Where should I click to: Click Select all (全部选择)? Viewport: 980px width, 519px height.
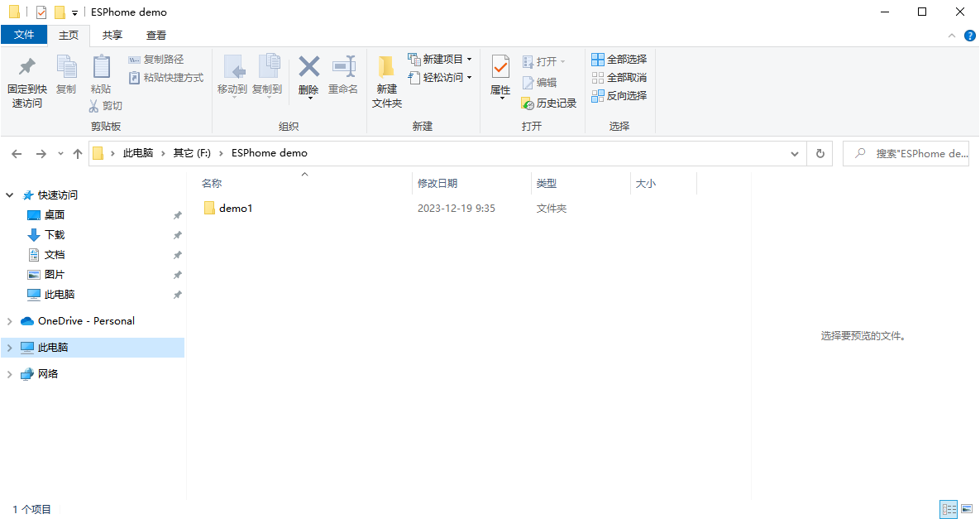[x=619, y=60]
